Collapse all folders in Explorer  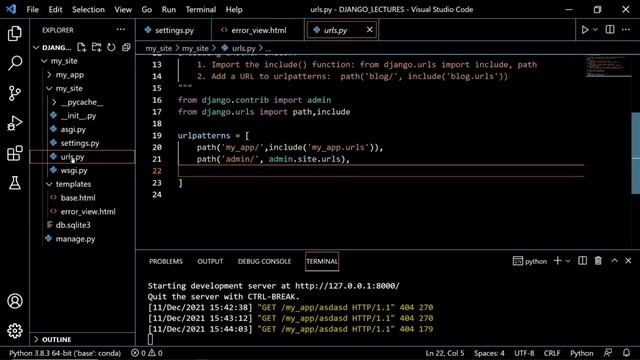126,47
